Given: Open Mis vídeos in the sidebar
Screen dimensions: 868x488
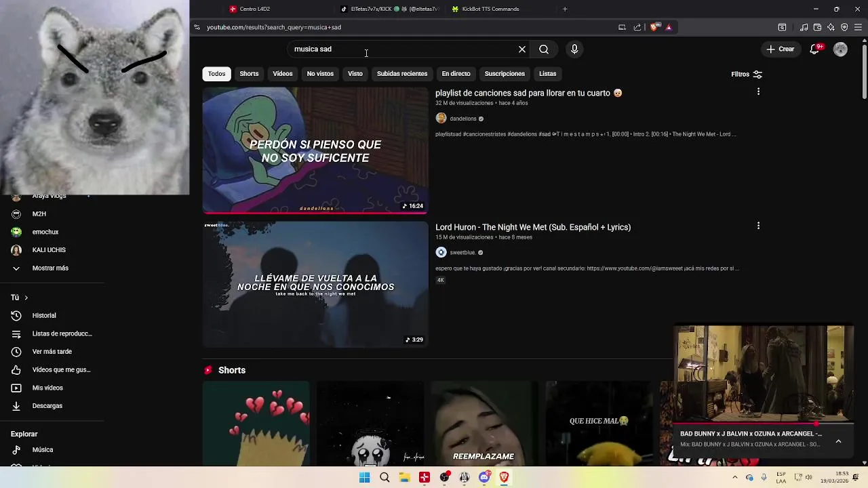Looking at the screenshot, I should click(x=47, y=388).
